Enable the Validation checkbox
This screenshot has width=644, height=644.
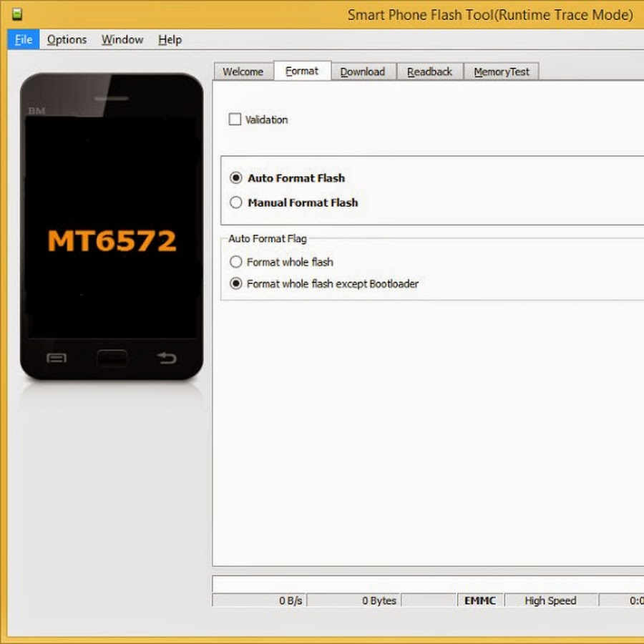(235, 119)
